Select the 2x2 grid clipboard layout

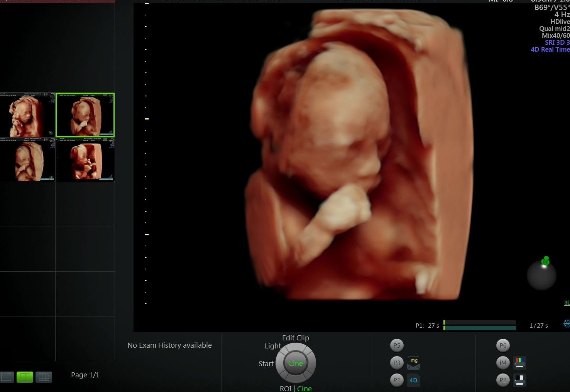click(x=25, y=377)
